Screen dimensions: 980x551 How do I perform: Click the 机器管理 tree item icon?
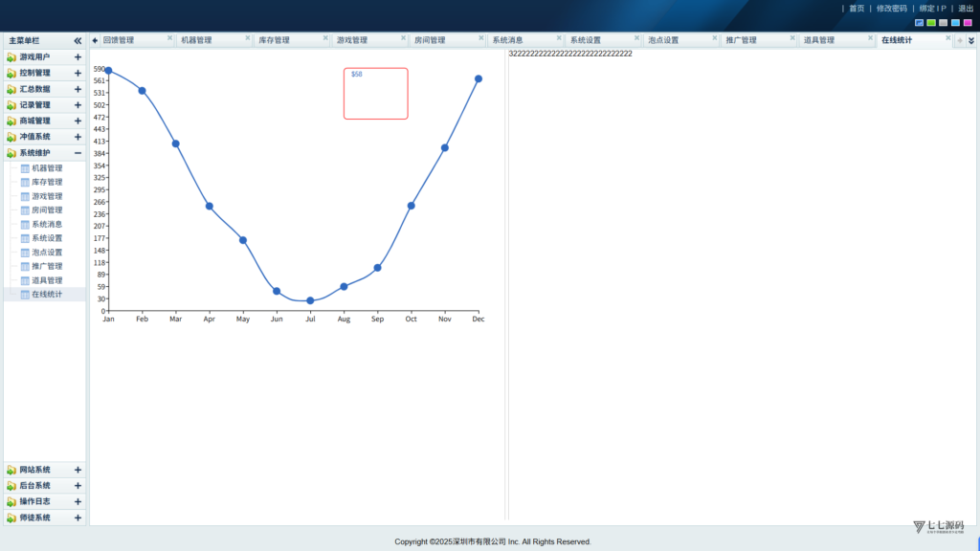click(x=25, y=168)
